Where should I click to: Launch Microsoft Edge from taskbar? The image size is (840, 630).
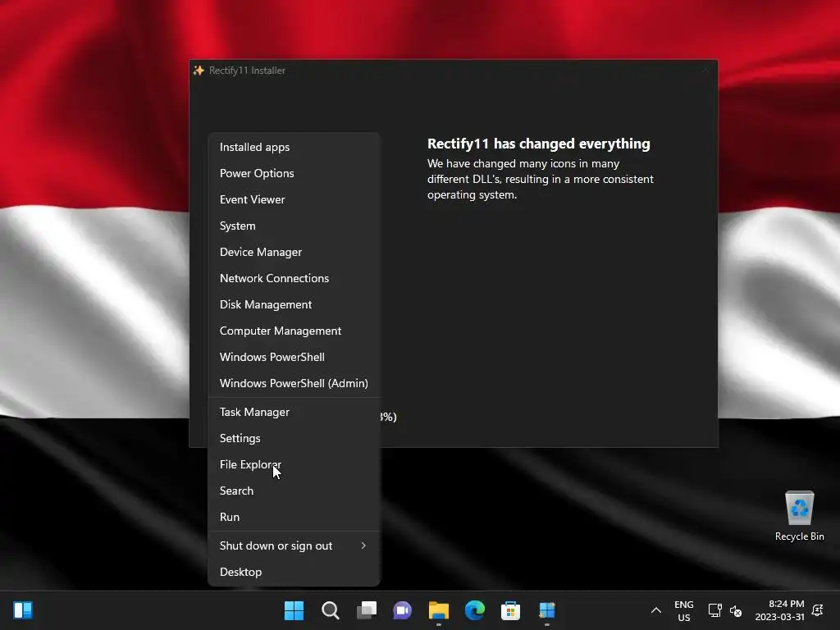tap(475, 610)
